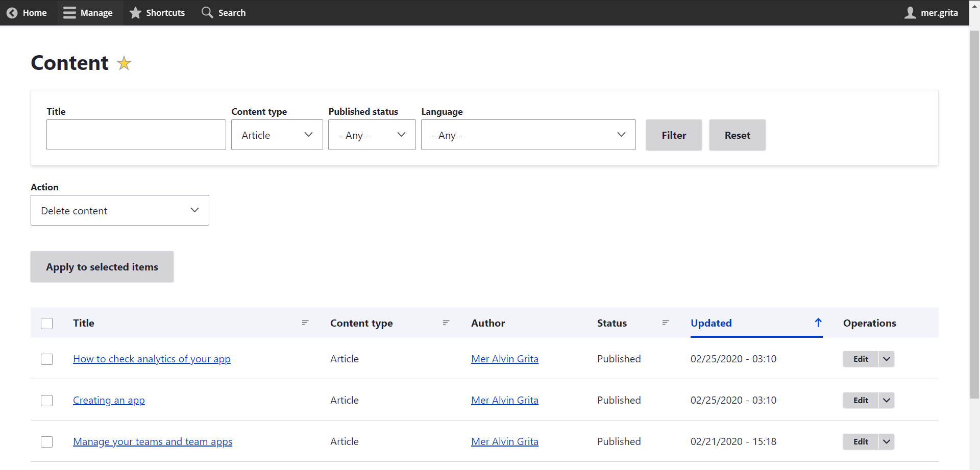Open the Action dropdown showing Delete content
Image resolution: width=980 pixels, height=470 pixels.
point(120,210)
